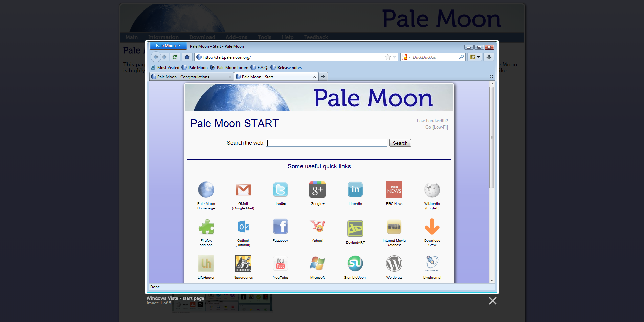
Task: Open the bookmarks menu button dropdown
Action: point(474,57)
